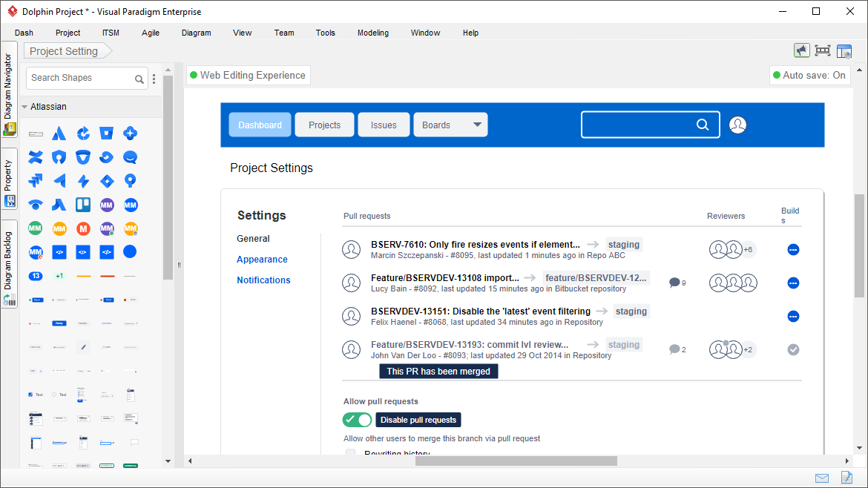
Task: Choose the Confluence logo shape
Action: 36,158
